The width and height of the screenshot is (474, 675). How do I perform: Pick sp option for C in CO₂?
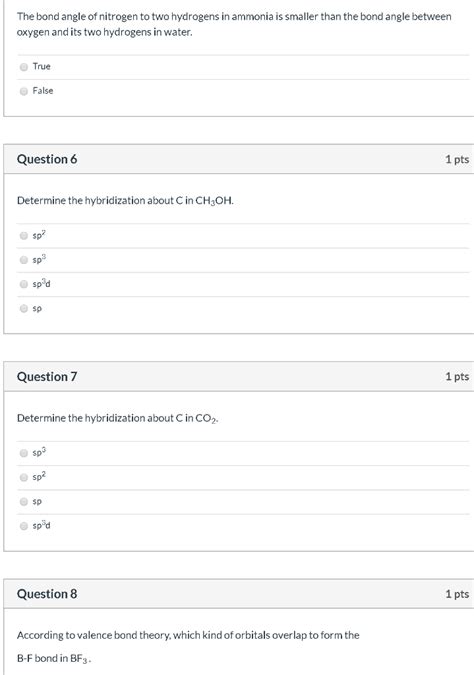pos(24,502)
